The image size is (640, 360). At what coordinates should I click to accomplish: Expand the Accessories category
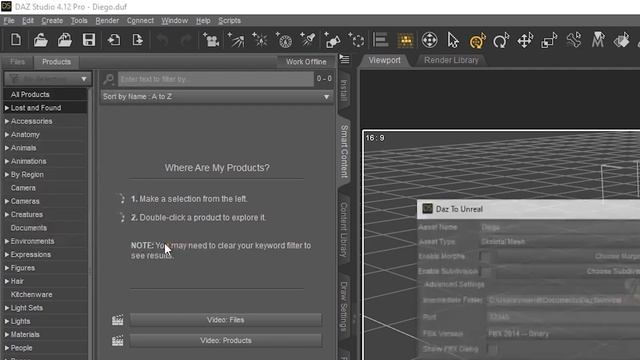click(7, 121)
